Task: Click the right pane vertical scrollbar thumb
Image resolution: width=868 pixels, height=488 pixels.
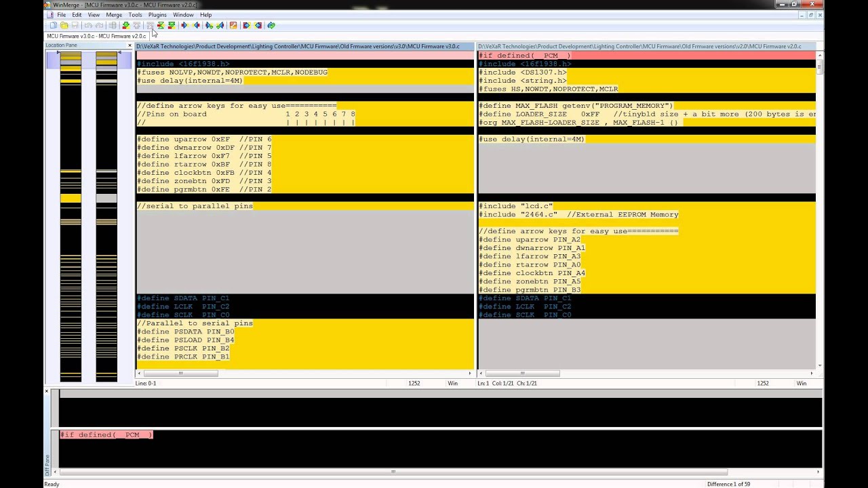Action: coord(820,66)
